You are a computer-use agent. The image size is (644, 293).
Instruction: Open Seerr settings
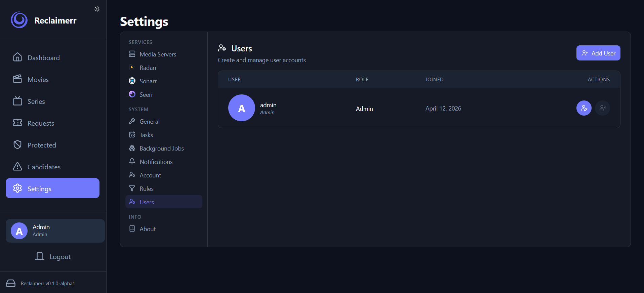[164, 94]
